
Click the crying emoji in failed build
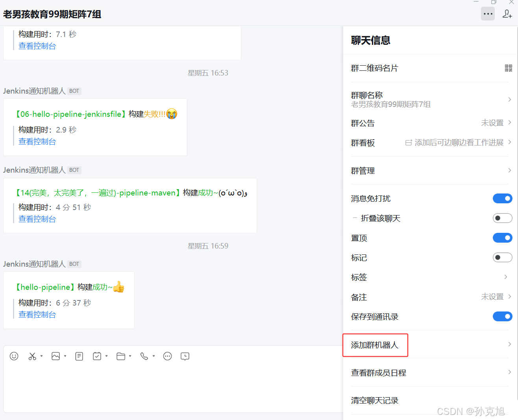[172, 114]
